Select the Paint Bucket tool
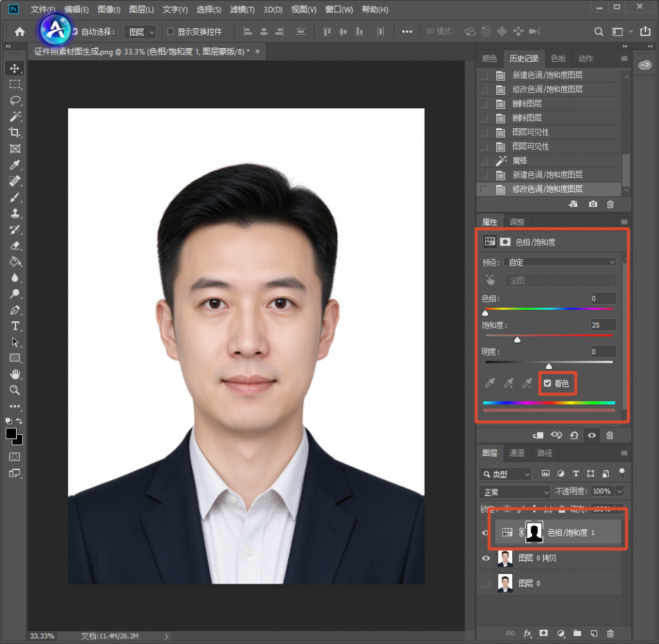659x644 pixels. 15,261
